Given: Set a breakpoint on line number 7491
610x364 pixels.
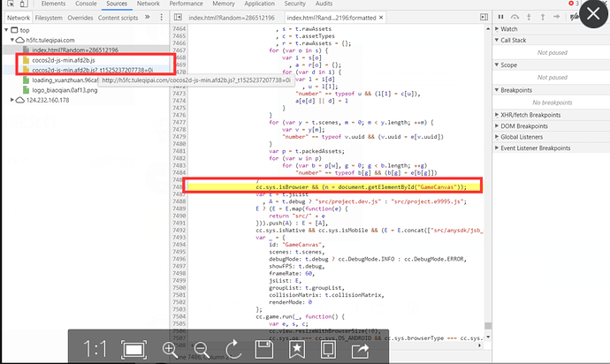Looking at the screenshot, I should point(179,223).
